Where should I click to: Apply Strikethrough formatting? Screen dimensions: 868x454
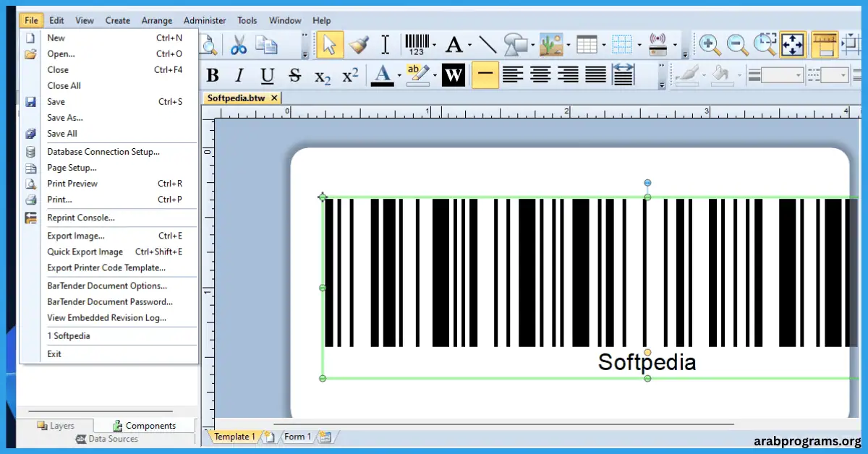tap(294, 75)
